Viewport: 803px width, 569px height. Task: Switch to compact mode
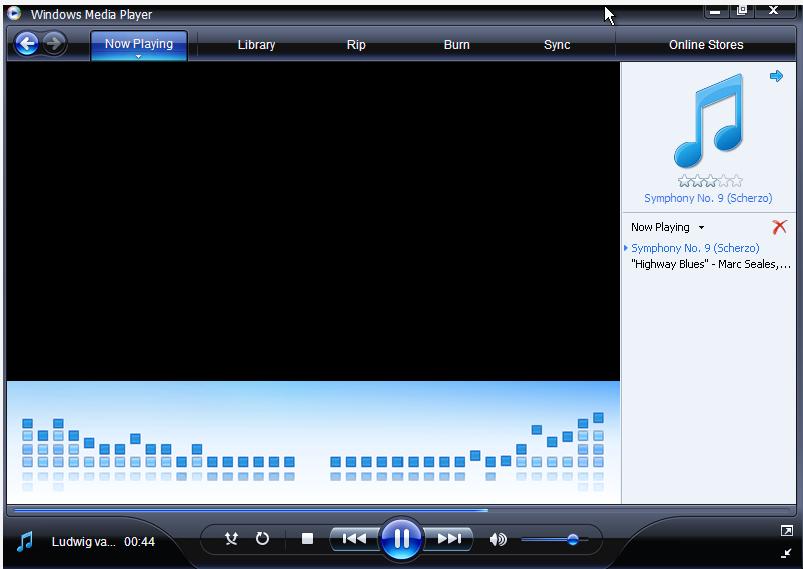(x=786, y=553)
